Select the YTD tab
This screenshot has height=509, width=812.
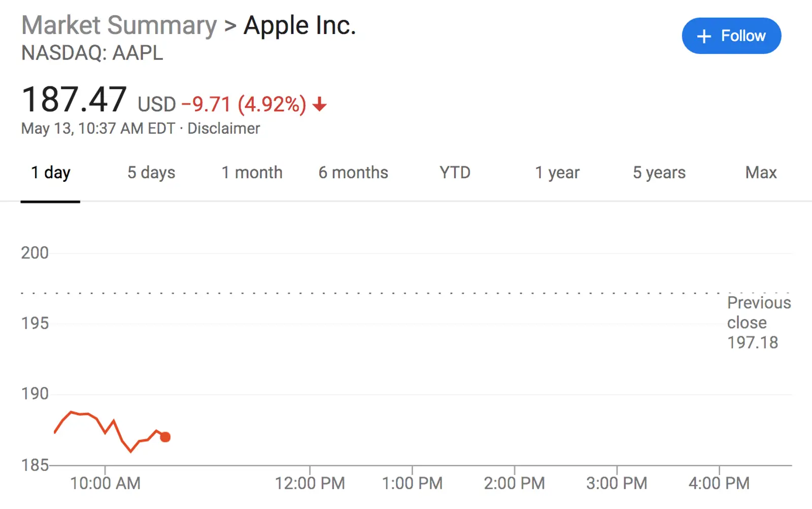pyautogui.click(x=455, y=173)
